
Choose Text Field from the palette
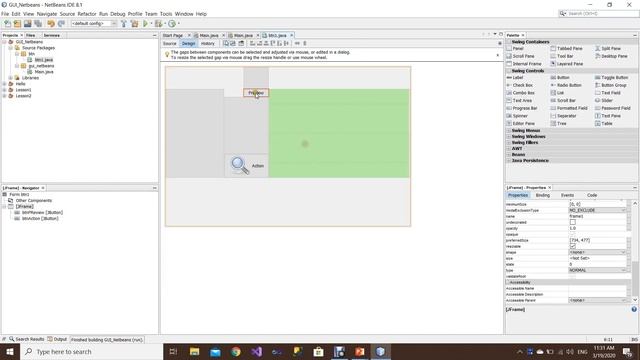click(607, 93)
